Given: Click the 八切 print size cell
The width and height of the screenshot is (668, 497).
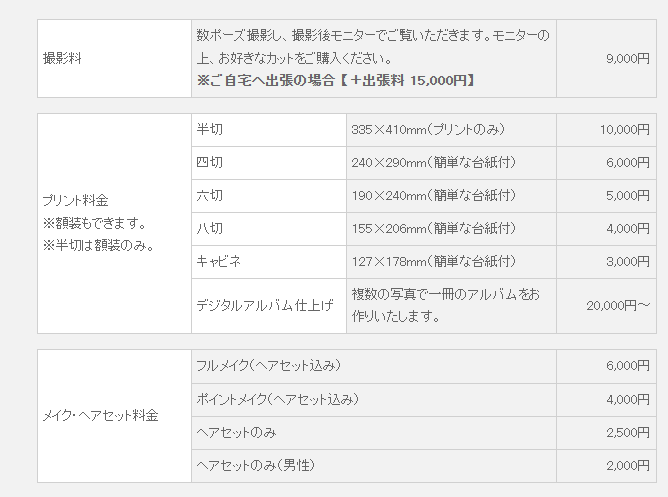Looking at the screenshot, I should [269, 229].
